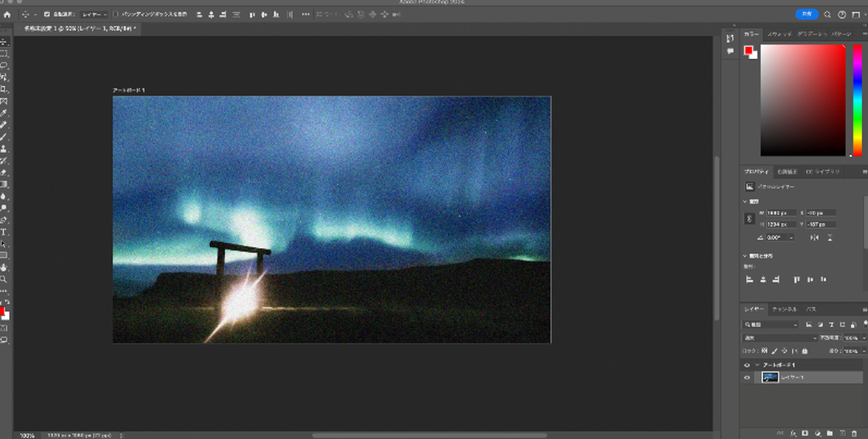Click the rainbow hue slider in Color panel

pyautogui.click(x=857, y=100)
